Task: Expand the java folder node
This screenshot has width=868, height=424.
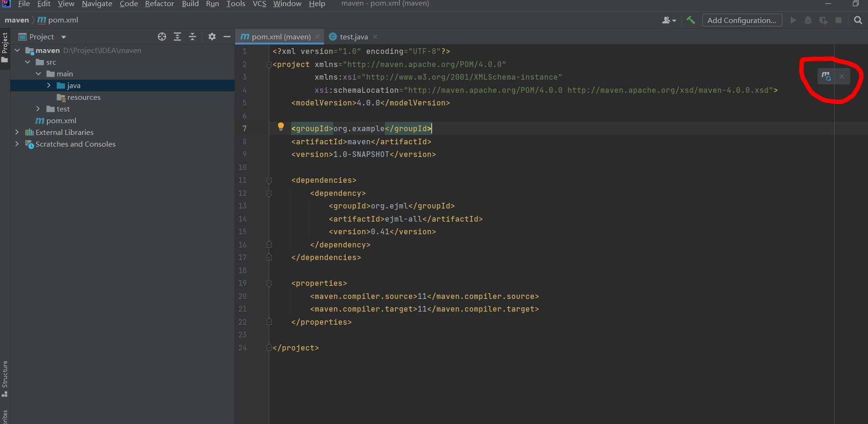Action: click(49, 85)
